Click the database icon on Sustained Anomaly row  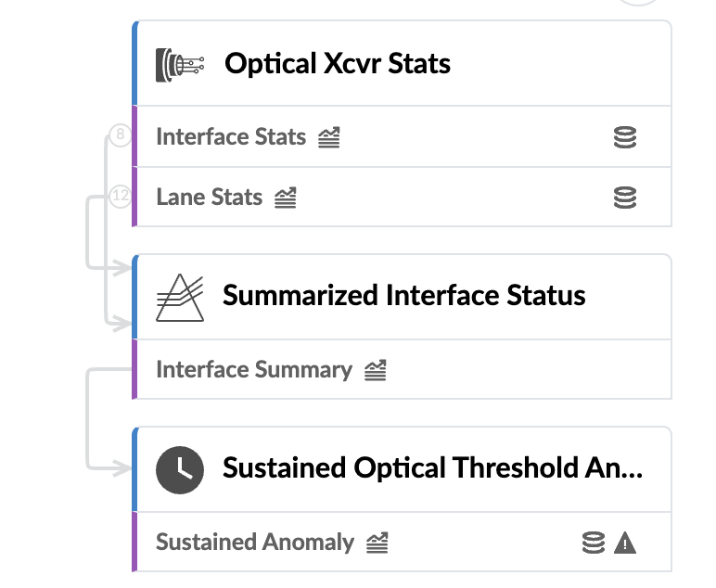tap(594, 543)
